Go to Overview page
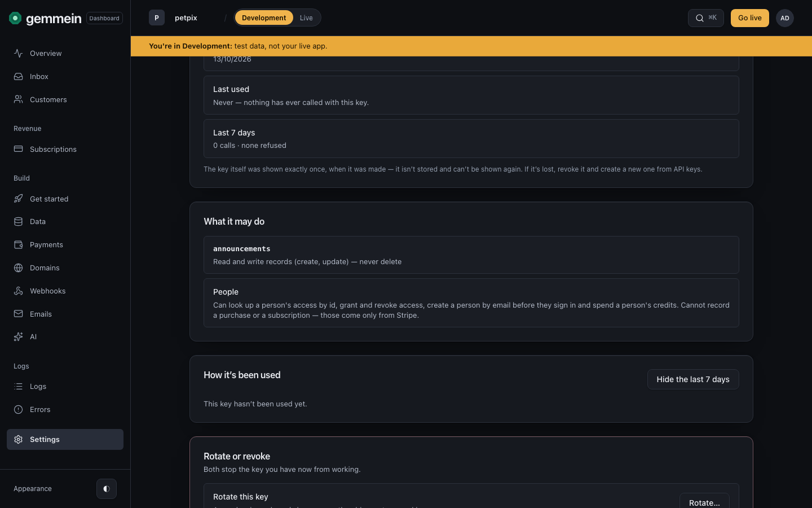Screen dimensions: 812x508 [x=65, y=53]
